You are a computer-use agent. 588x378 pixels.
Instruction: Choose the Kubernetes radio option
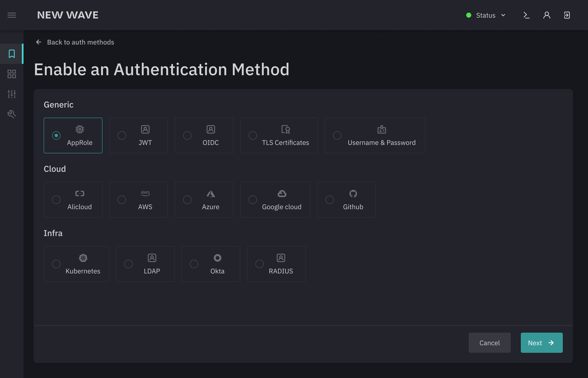(56, 264)
